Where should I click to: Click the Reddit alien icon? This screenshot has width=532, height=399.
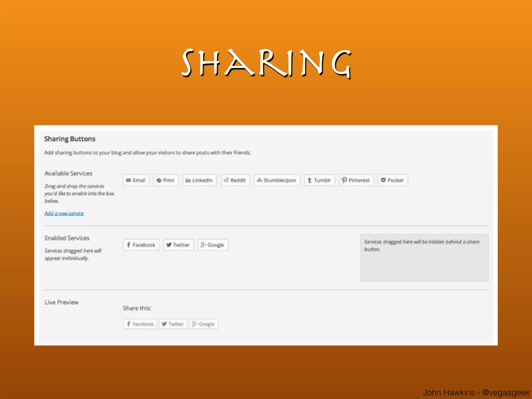(226, 180)
